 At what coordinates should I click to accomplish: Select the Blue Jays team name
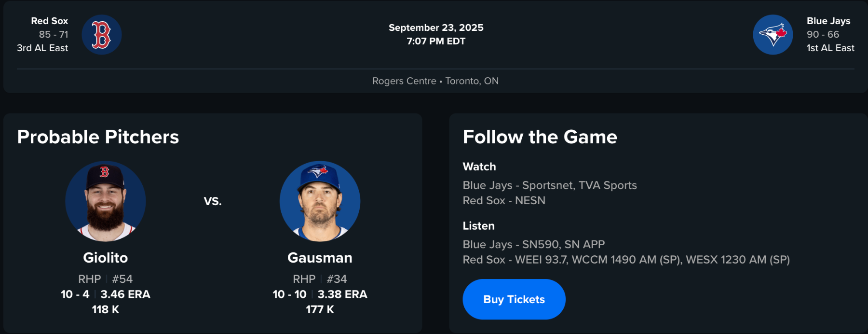pos(828,21)
